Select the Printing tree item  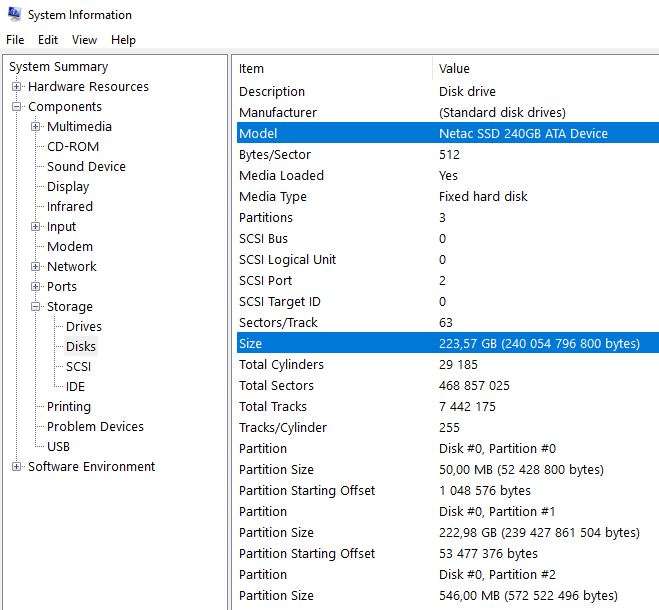click(x=69, y=407)
